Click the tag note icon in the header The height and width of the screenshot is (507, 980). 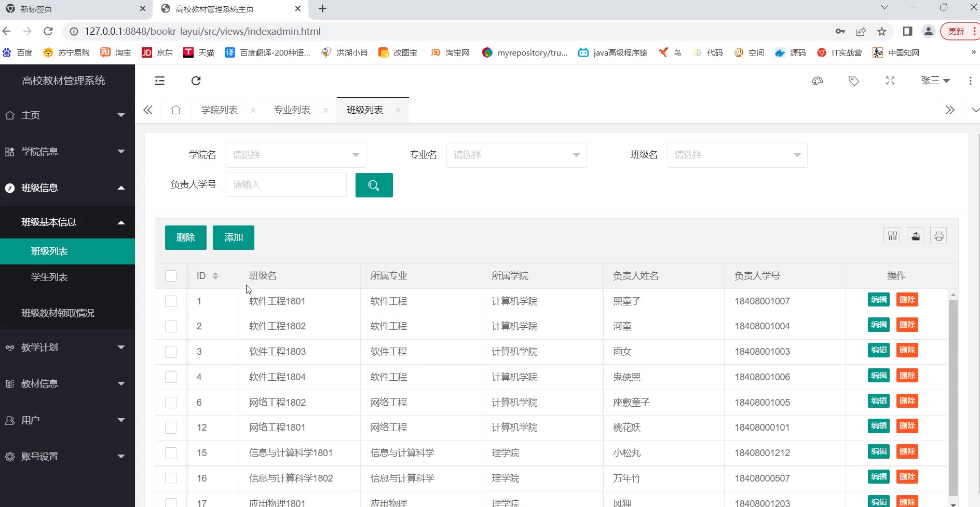tap(854, 81)
